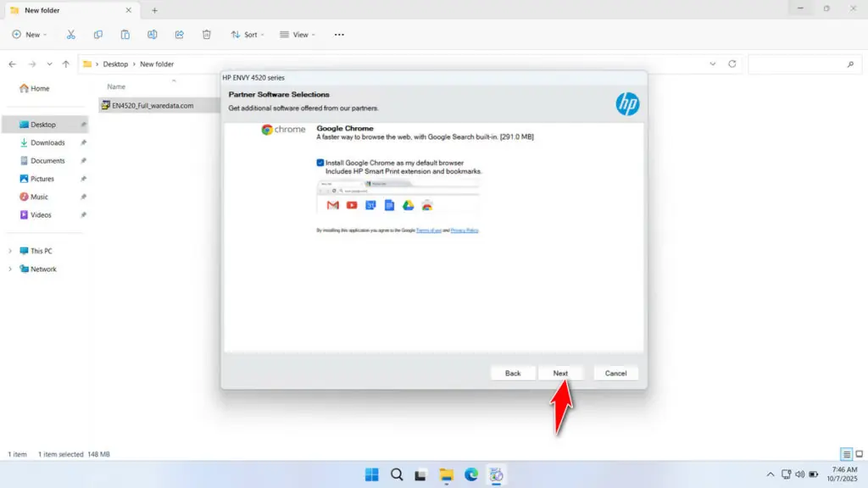Uncheck Install Google Chrome as default browser
The height and width of the screenshot is (488, 868).
coord(320,162)
